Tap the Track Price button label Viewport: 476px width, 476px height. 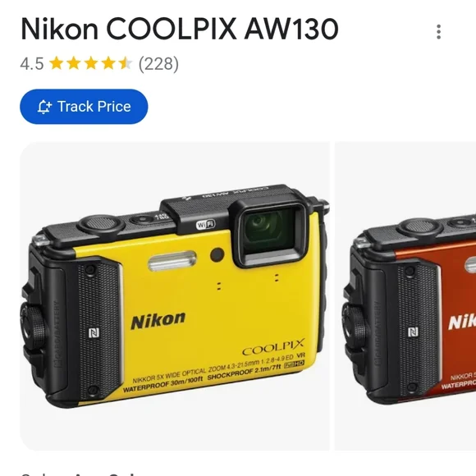pyautogui.click(x=94, y=107)
